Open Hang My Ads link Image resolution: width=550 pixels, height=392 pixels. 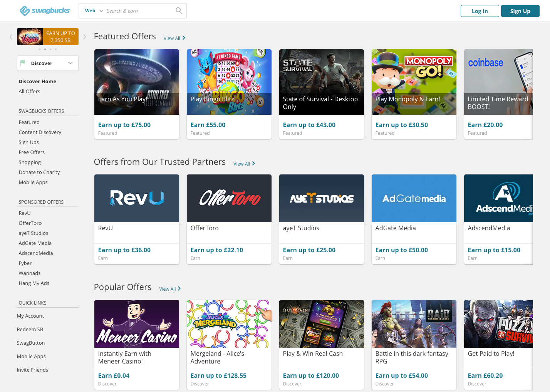pos(34,283)
